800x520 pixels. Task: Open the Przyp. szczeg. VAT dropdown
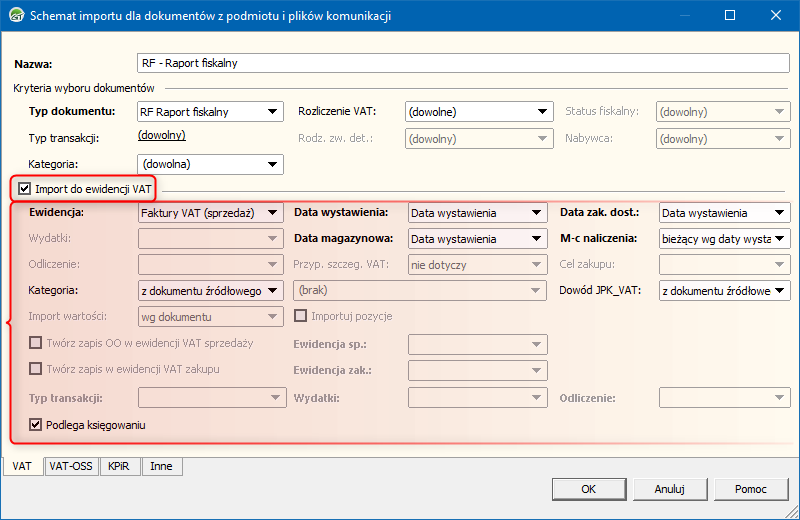(478, 265)
